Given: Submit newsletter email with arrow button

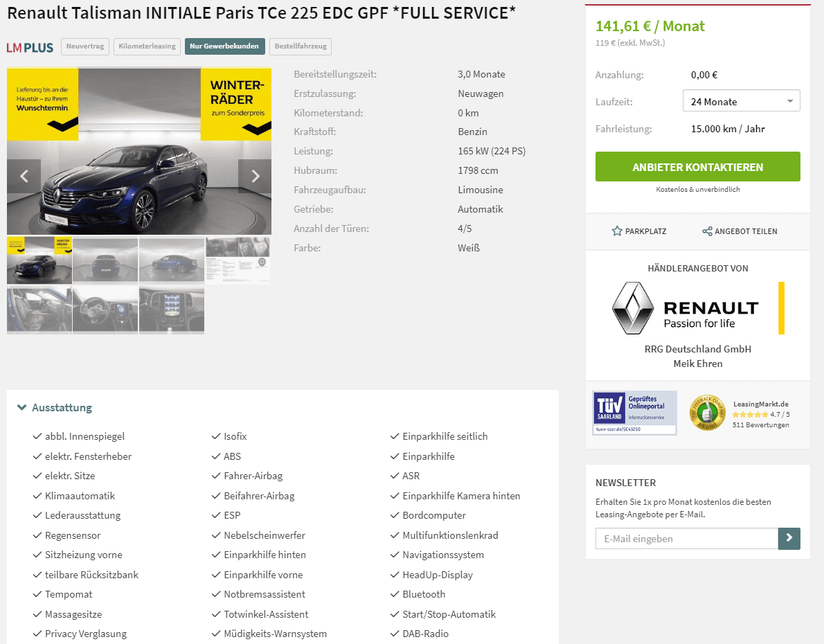Looking at the screenshot, I should [789, 538].
